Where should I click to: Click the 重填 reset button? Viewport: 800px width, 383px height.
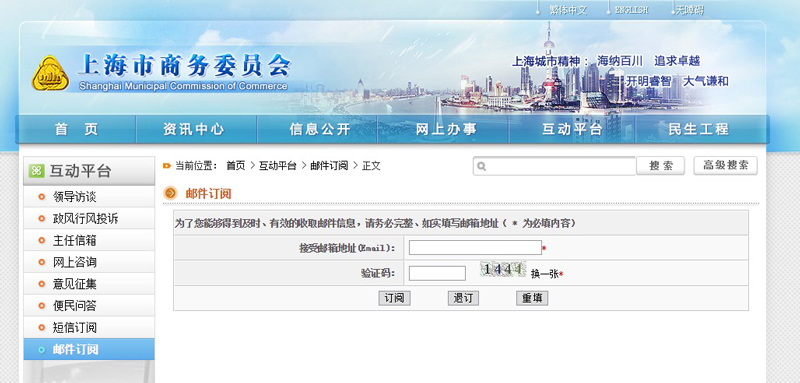[532, 298]
